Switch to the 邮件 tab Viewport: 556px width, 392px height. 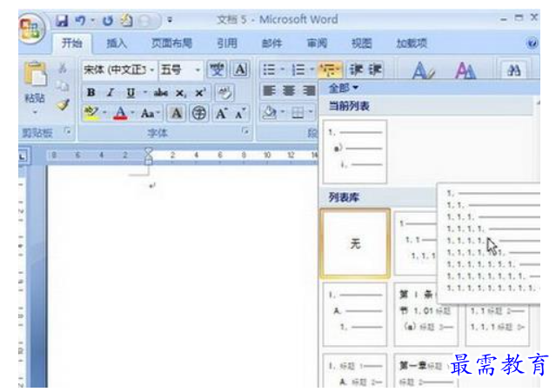tap(272, 43)
